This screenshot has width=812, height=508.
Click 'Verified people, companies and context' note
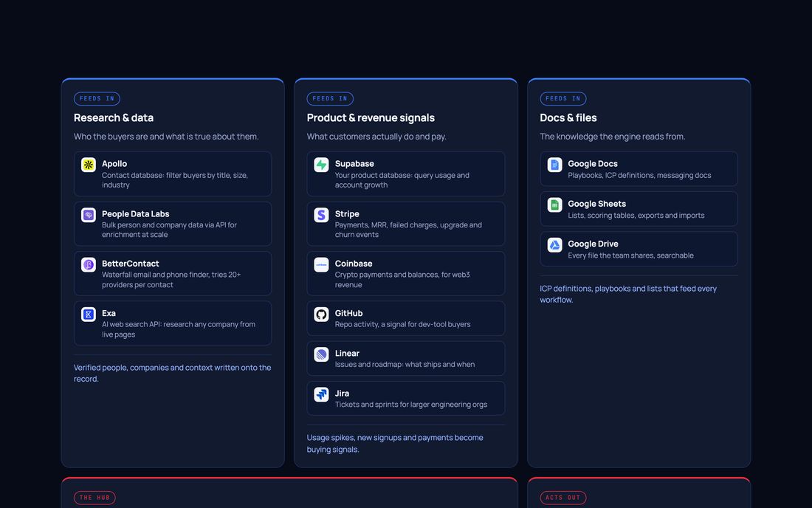click(x=173, y=374)
